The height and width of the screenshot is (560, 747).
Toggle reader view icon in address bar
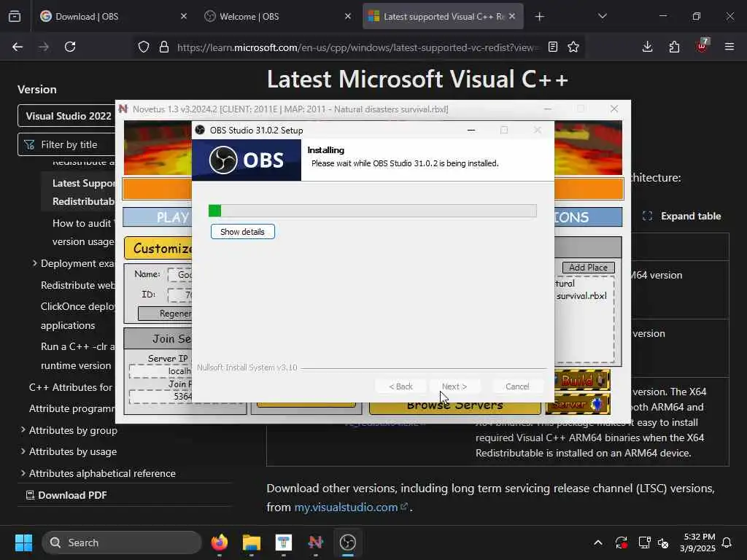553,47
